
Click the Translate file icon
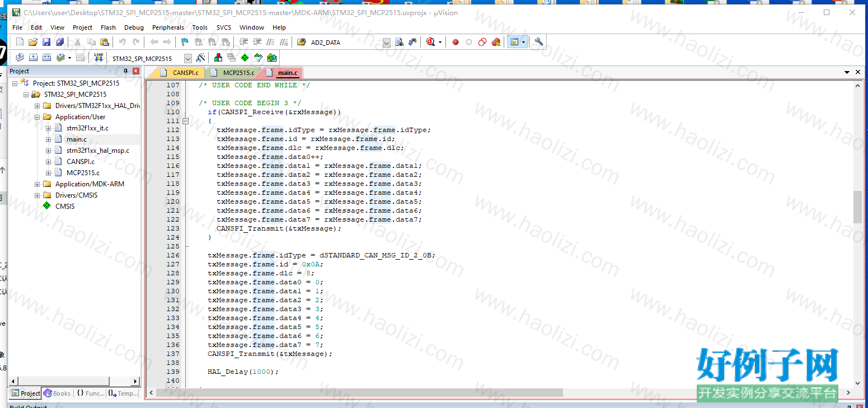[x=20, y=58]
